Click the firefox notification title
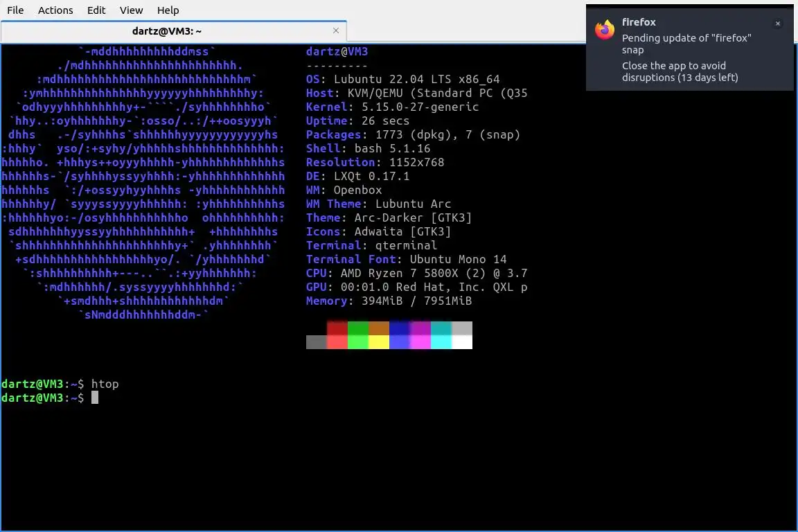The height and width of the screenshot is (532, 798). click(x=639, y=22)
